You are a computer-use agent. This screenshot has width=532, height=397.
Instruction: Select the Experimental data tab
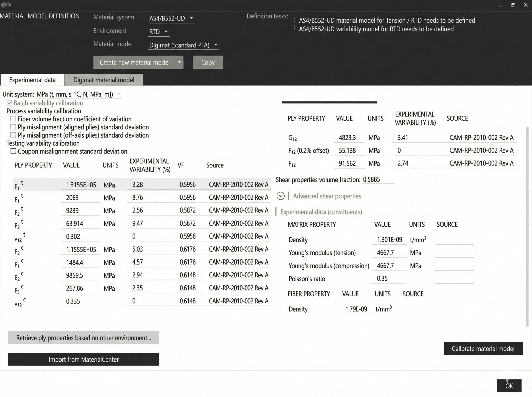tap(32, 80)
